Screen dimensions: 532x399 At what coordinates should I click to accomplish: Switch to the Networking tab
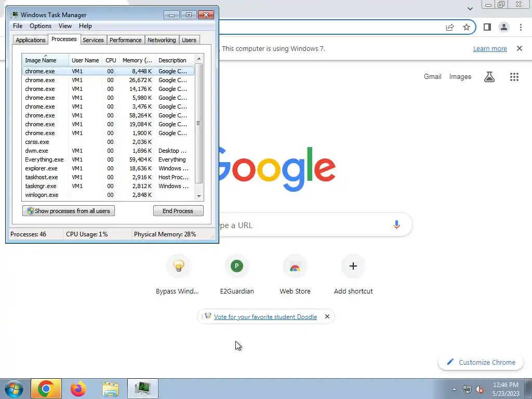point(162,40)
